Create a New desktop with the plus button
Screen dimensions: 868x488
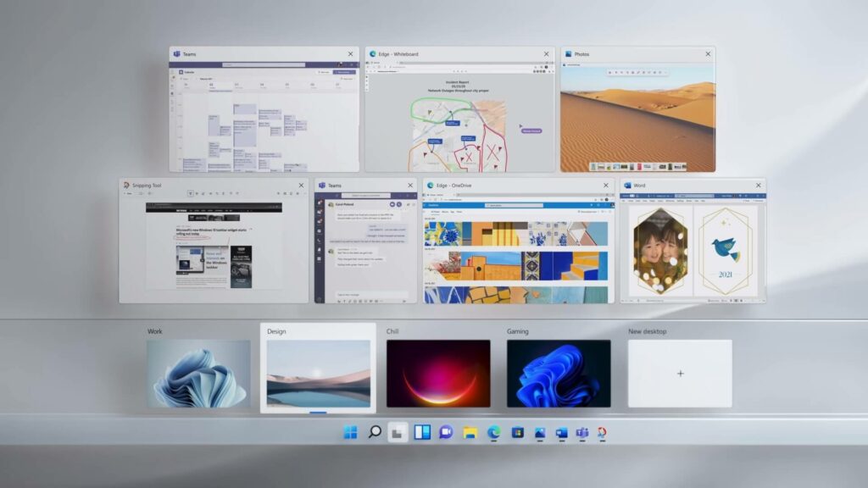point(680,374)
